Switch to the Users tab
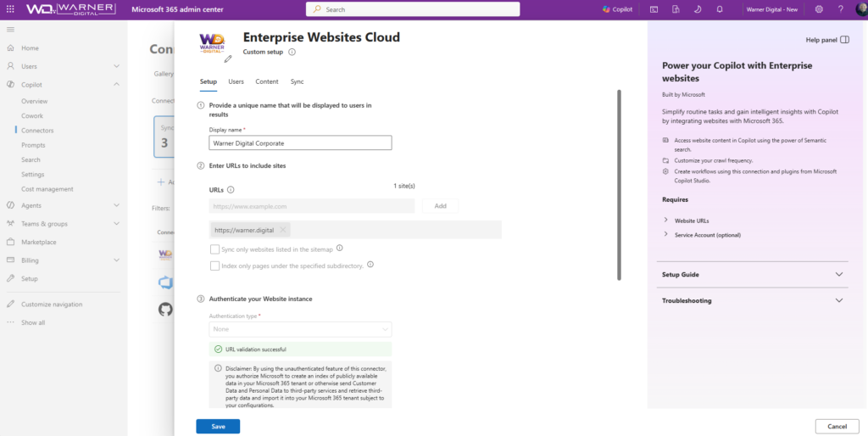This screenshot has width=868, height=436. point(236,81)
